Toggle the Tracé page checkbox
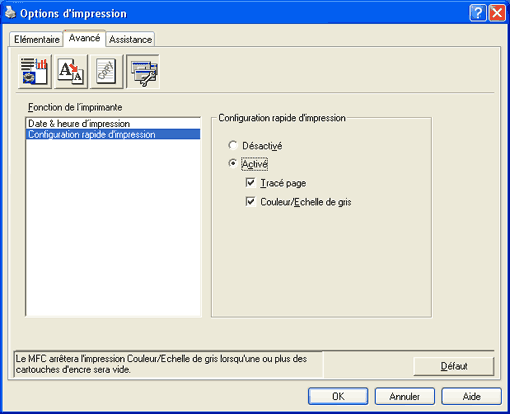Viewport: 510px width, 414px height. point(250,183)
